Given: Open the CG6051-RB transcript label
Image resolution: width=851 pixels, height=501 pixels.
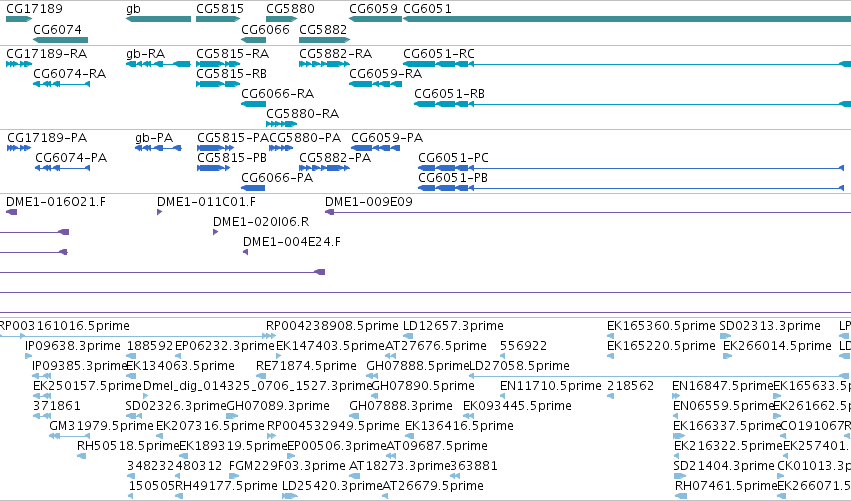Looking at the screenshot, I should pyautogui.click(x=449, y=94).
